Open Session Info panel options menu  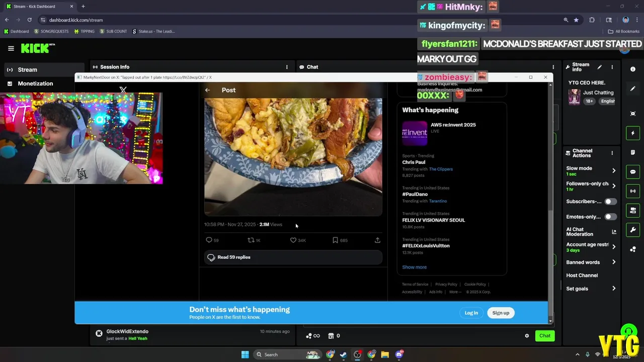tap(287, 67)
